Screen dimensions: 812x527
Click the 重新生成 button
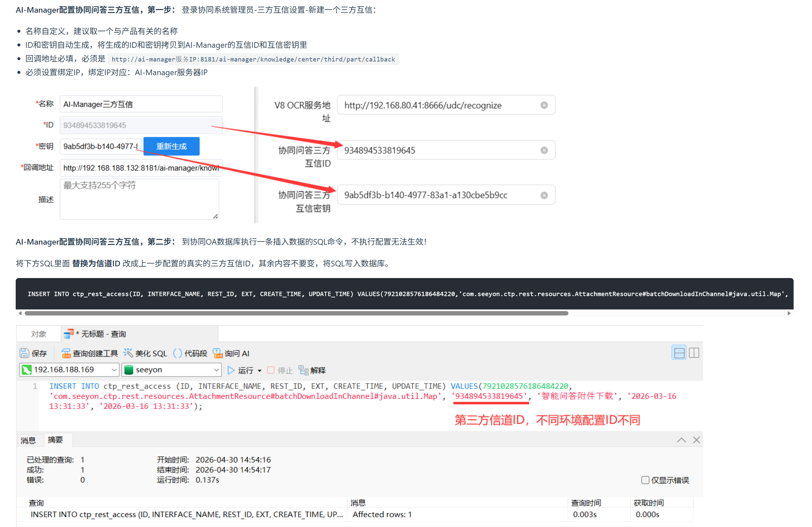click(171, 146)
